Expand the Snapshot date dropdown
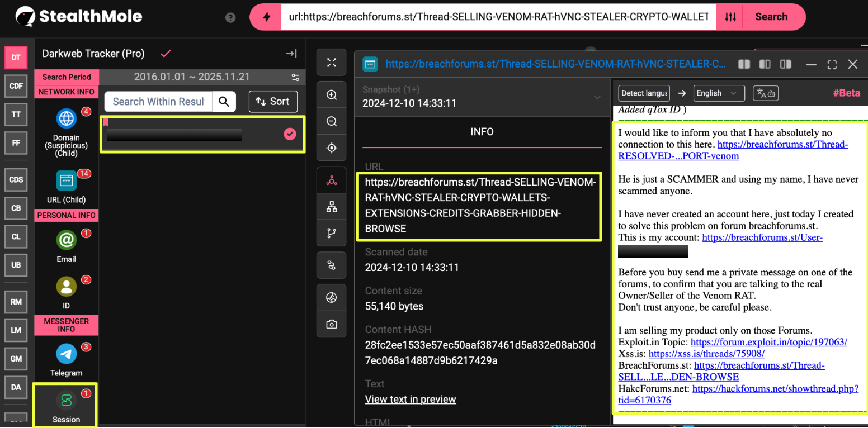Image resolution: width=868 pixels, height=428 pixels. click(597, 97)
